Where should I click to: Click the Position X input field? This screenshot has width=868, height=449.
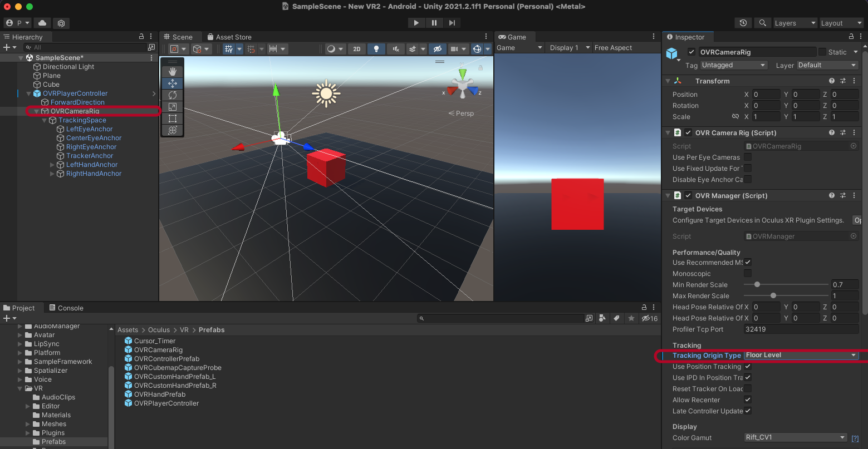(766, 95)
